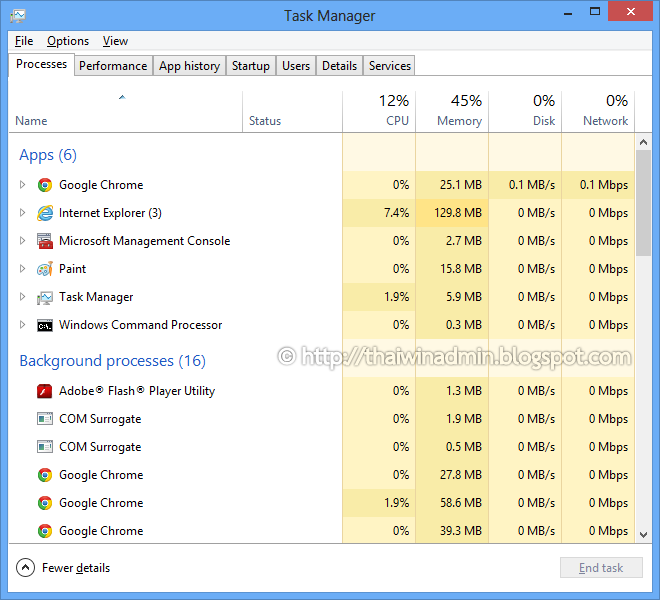Collapse view with Fewer details
This screenshot has width=660, height=600.
(63, 568)
